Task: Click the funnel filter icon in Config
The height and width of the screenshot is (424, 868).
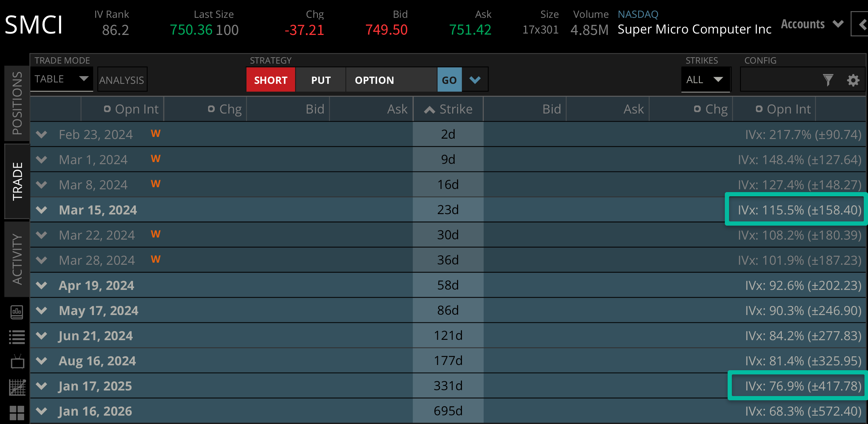Action: 827,80
